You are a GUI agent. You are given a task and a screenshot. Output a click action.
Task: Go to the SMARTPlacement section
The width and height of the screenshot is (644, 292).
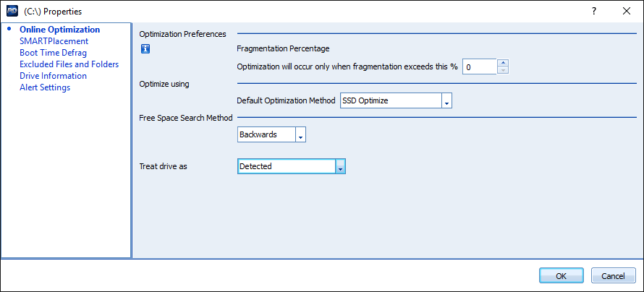[54, 41]
